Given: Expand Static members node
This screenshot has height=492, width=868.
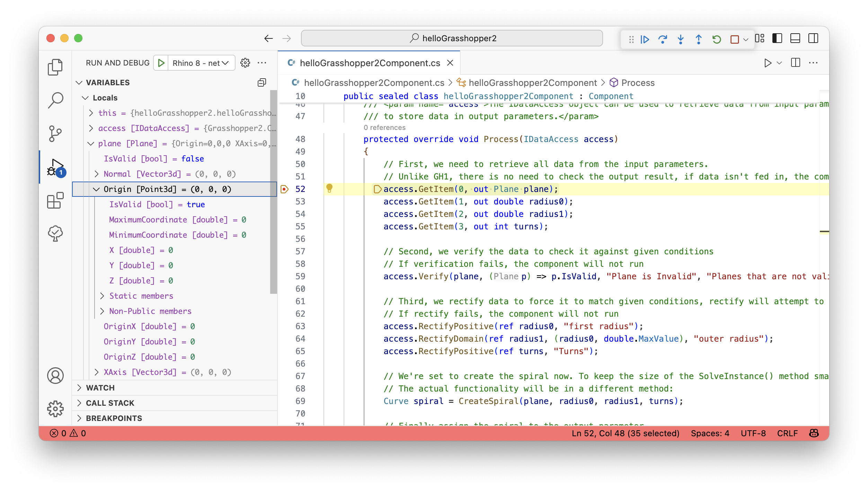Looking at the screenshot, I should (102, 296).
